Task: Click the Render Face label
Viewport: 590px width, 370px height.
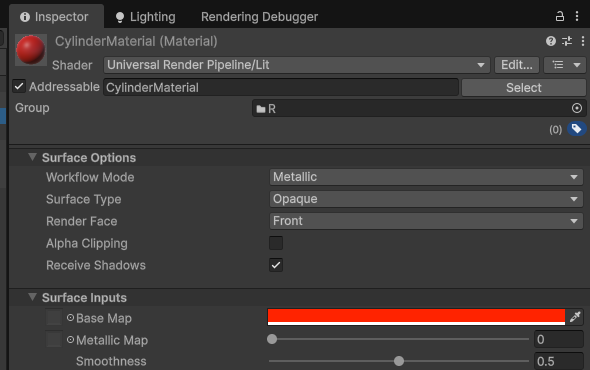Action: 82,221
